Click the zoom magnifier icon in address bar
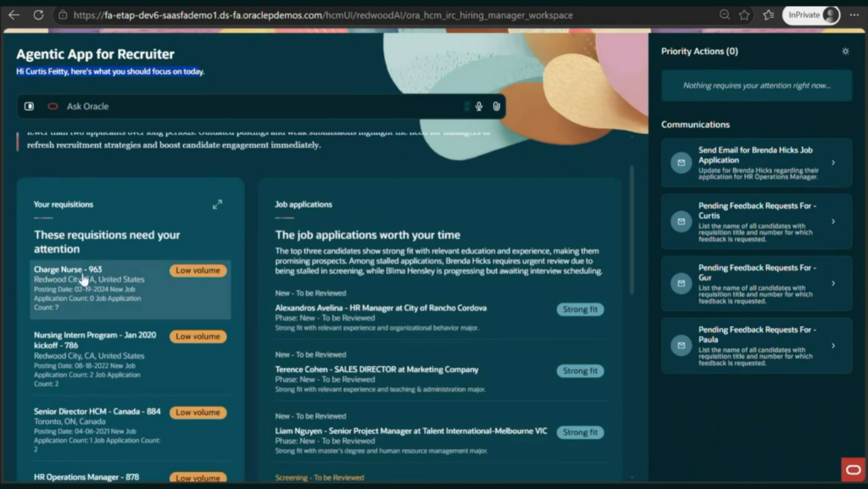 click(724, 15)
